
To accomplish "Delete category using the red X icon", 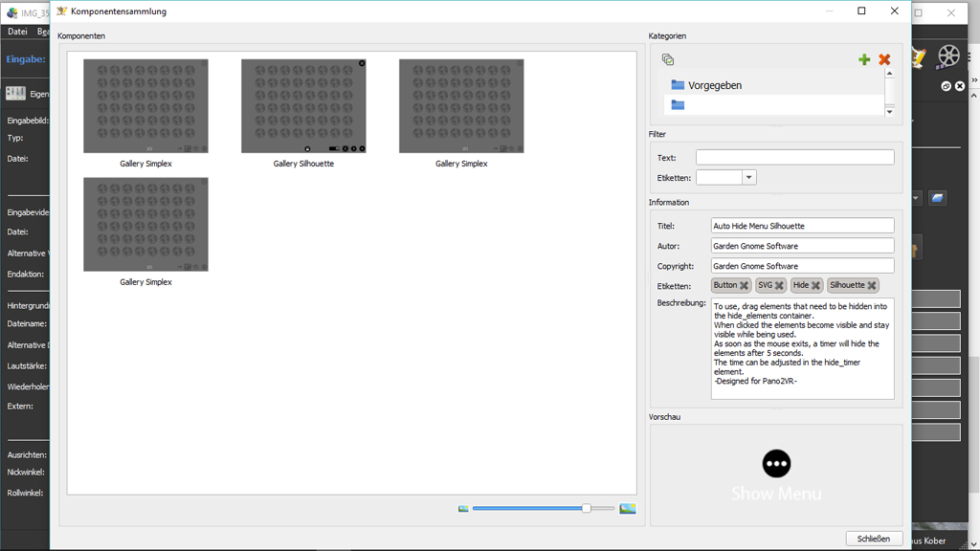I will click(884, 59).
